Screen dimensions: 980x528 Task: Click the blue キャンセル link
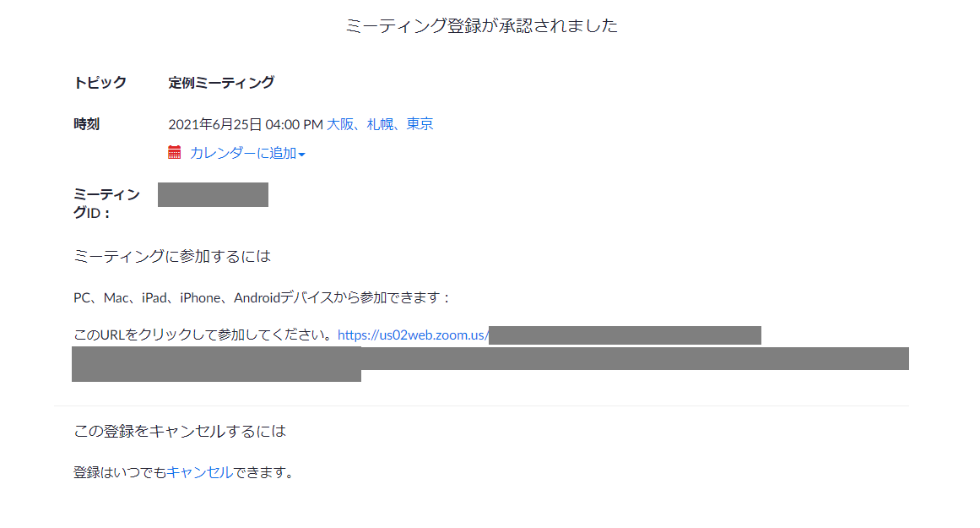point(199,472)
